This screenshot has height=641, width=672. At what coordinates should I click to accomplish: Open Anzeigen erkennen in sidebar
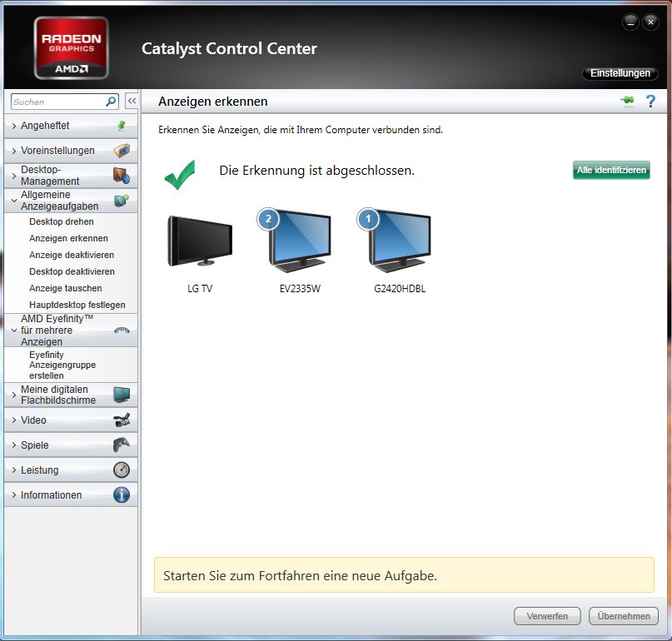(68, 238)
